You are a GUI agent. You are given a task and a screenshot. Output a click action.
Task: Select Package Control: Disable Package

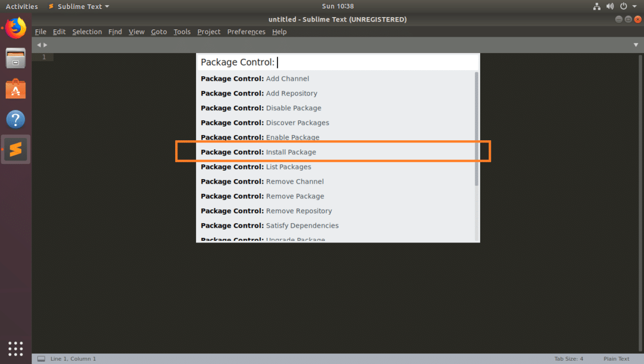point(336,108)
